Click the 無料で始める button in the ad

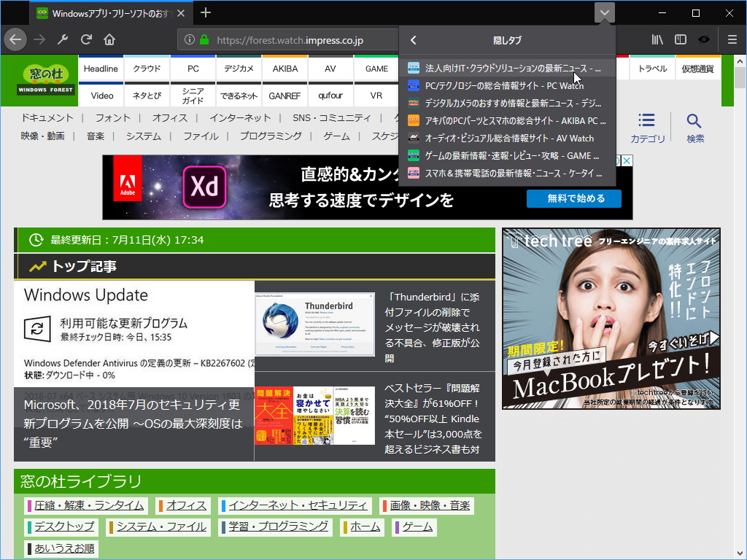pos(573,198)
